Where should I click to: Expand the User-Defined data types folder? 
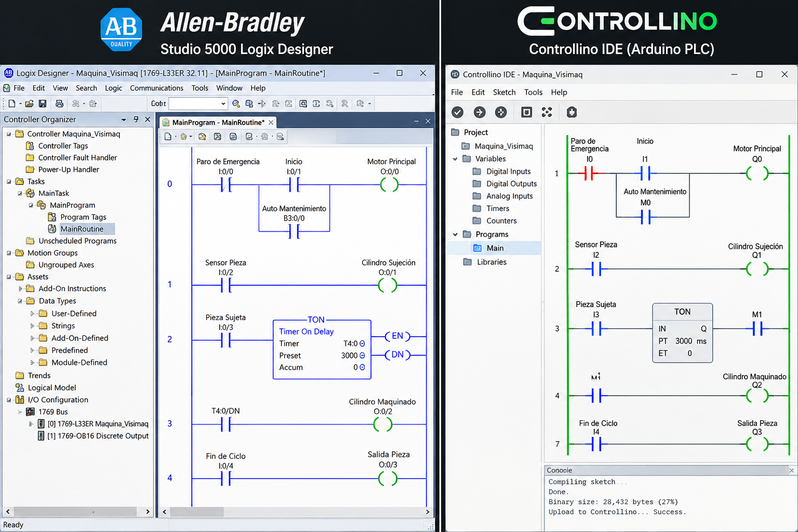[x=32, y=314]
